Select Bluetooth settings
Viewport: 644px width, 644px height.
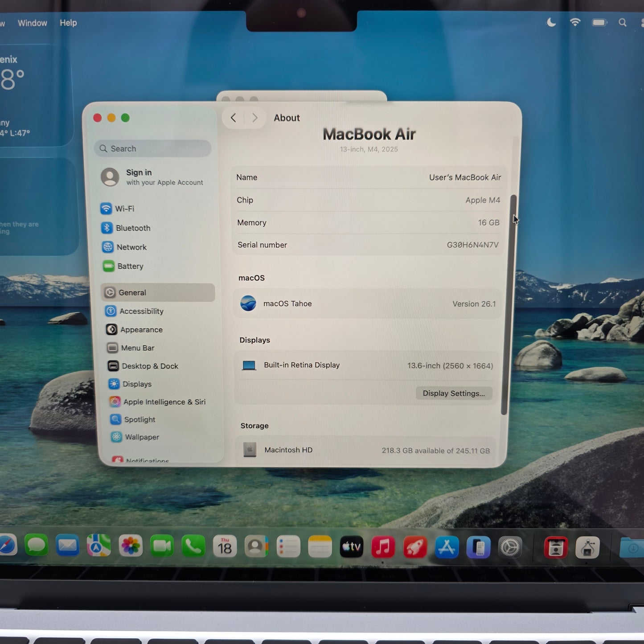tap(133, 228)
